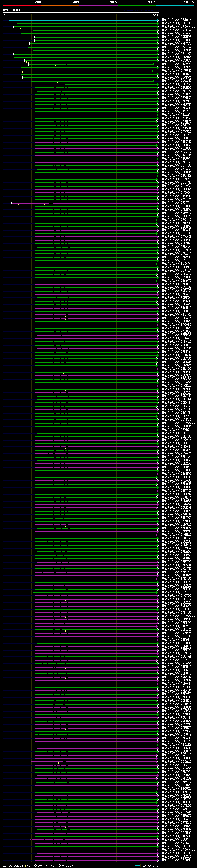Select hit UniRef100_C5WSP9
The width and height of the screenshot is (197, 868).
tap(176, 67)
